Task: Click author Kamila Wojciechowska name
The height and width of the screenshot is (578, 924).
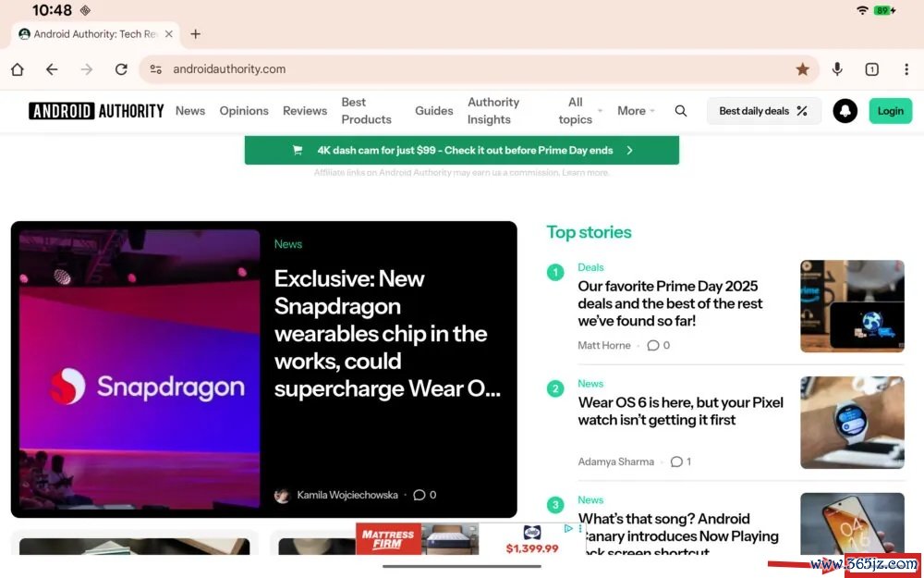Action: [347, 495]
